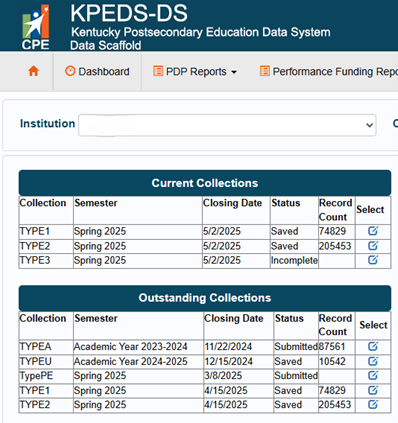Image resolution: width=398 pixels, height=423 pixels.
Task: Click the Performance Funding report icon
Action: point(265,71)
